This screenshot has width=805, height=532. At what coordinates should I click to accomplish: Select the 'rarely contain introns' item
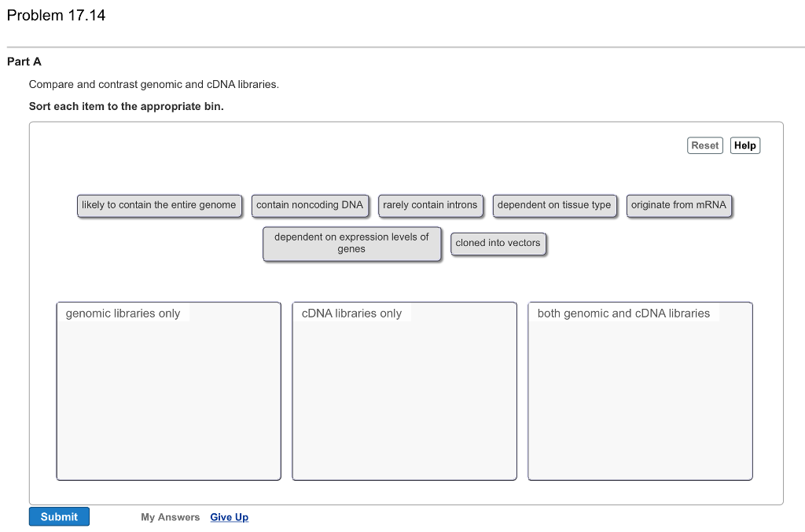coord(431,205)
